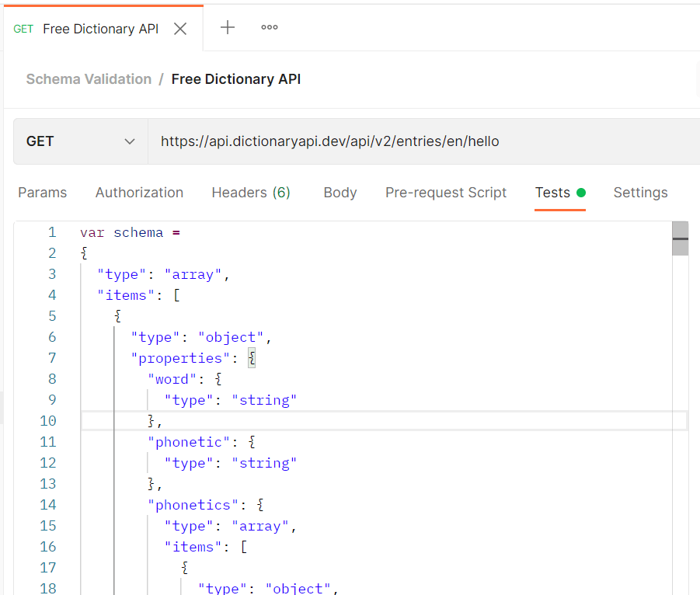
Task: Open Schema Validation collection breadcrumb
Action: tap(89, 79)
